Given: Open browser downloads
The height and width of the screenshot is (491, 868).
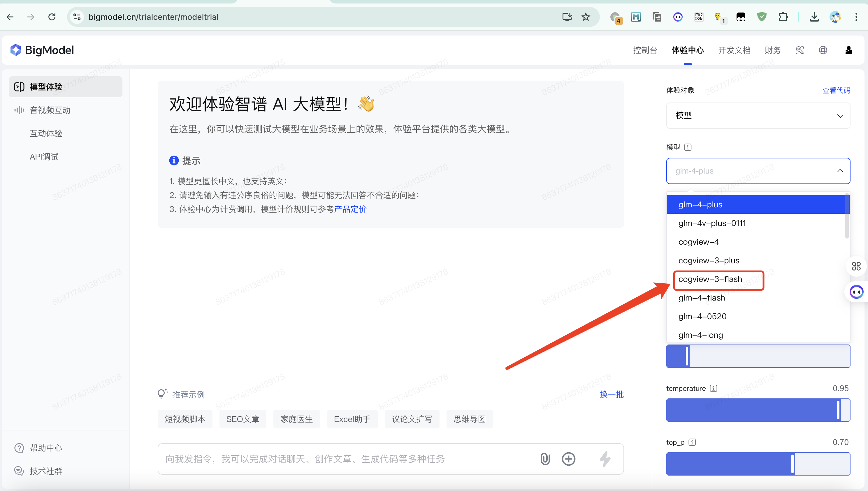Looking at the screenshot, I should [x=814, y=17].
